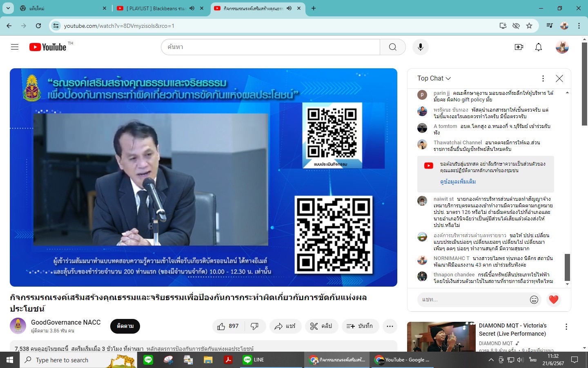This screenshot has height=368, width=588.
Task: Open the Chrome three-dot menu
Action: [x=579, y=26]
